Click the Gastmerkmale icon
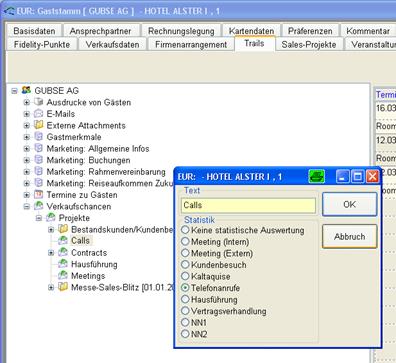 tap(39, 136)
